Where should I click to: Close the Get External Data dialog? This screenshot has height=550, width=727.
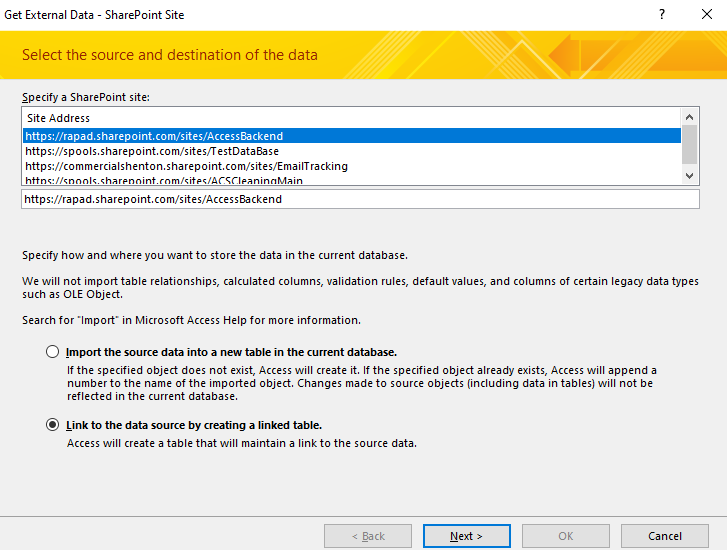[707, 14]
